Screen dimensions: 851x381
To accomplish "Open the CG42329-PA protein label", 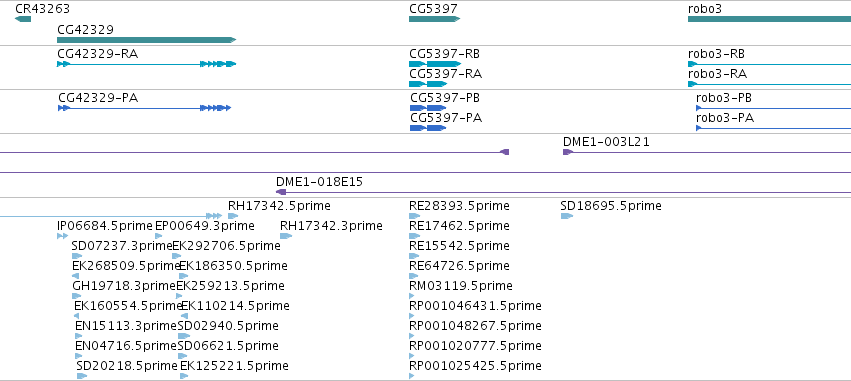I will coord(98,98).
